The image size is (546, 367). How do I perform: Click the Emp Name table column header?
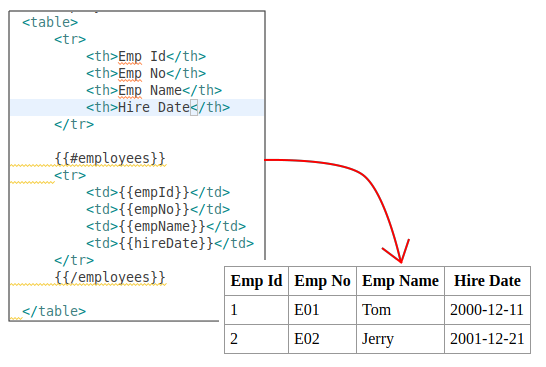[400, 281]
